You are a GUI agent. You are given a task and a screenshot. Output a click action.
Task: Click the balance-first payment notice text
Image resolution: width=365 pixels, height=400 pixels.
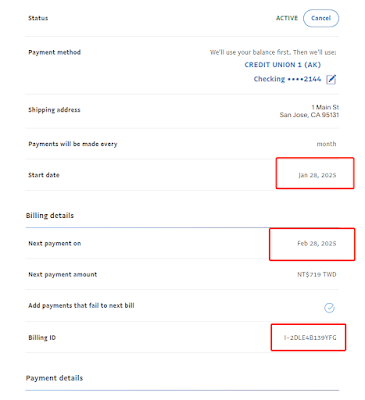[273, 52]
